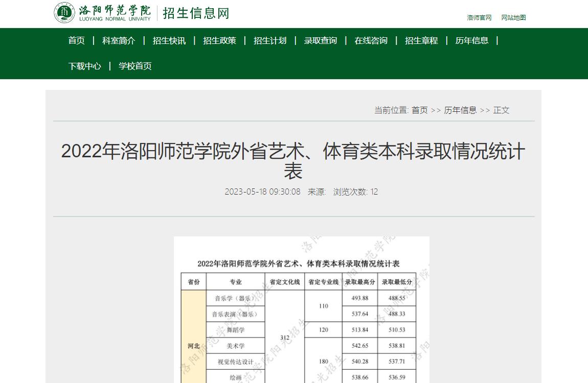This screenshot has height=383, width=588.
Task: Click the Luoyang Normal University logo emblem
Action: [64, 12]
